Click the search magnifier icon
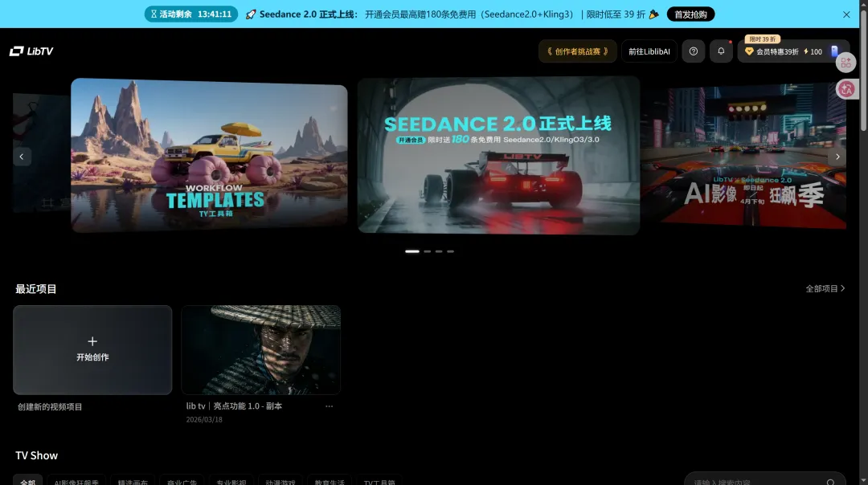This screenshot has height=485, width=868. coord(830,482)
